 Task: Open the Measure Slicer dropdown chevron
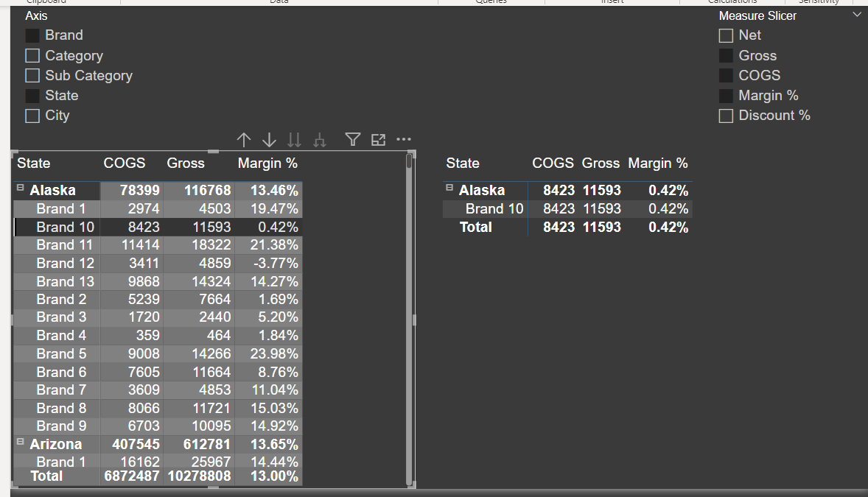tap(857, 15)
